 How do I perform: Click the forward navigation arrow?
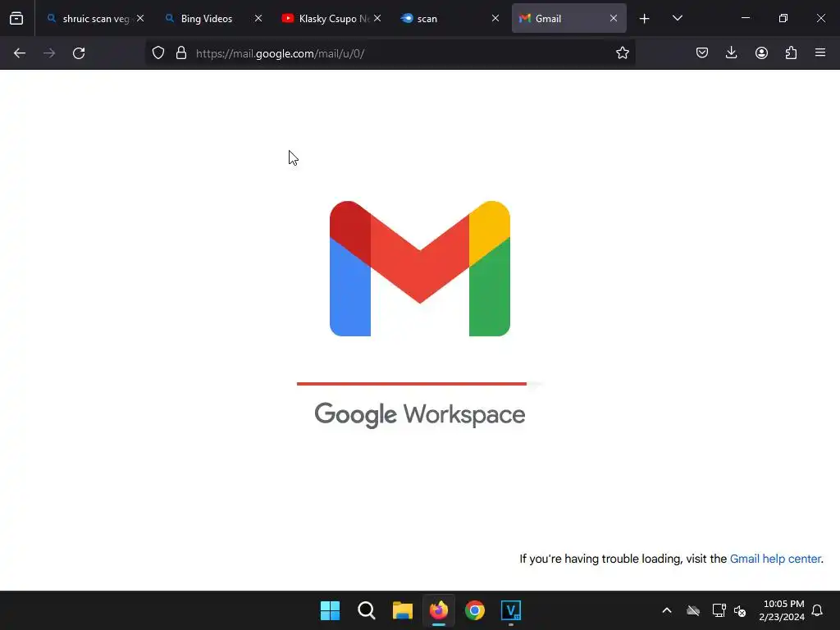pyautogui.click(x=49, y=53)
